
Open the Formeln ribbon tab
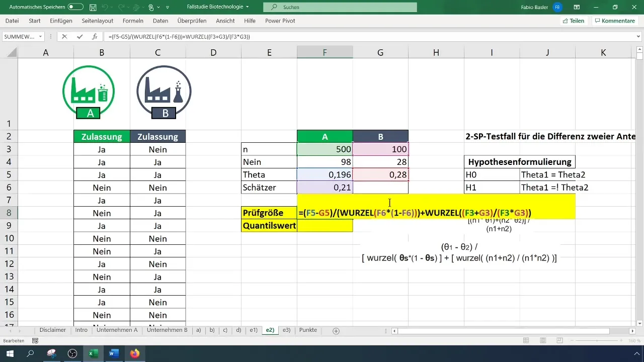click(133, 21)
